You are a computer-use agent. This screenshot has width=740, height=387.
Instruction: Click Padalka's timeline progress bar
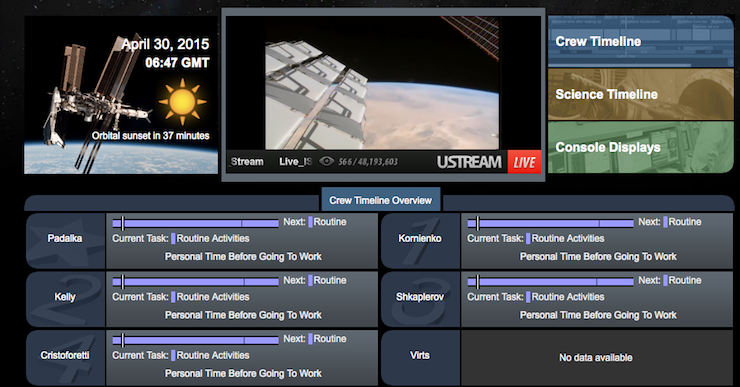(195, 223)
